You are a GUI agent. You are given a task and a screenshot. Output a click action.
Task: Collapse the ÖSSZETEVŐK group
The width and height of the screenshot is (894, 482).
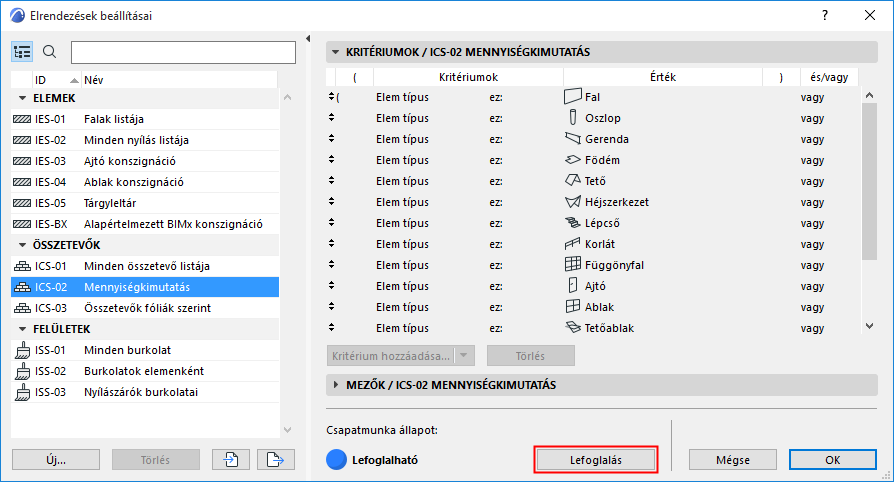pyautogui.click(x=23, y=245)
